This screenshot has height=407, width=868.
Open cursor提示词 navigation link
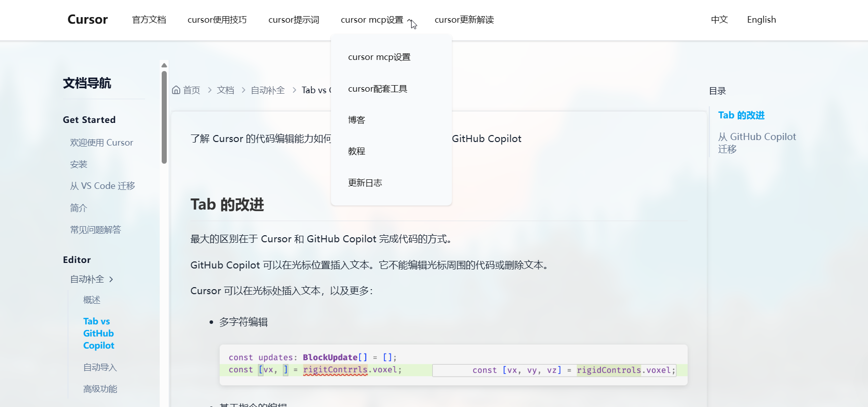pyautogui.click(x=293, y=20)
